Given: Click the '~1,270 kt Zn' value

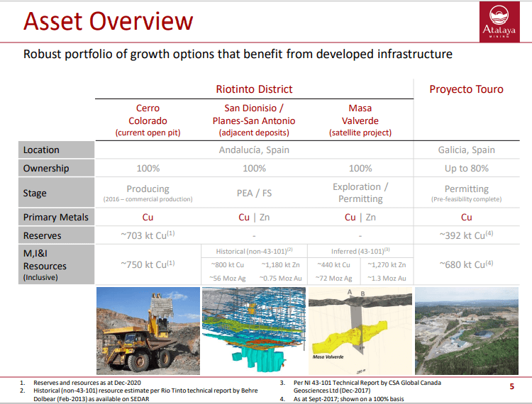Looking at the screenshot, I should (387, 264).
